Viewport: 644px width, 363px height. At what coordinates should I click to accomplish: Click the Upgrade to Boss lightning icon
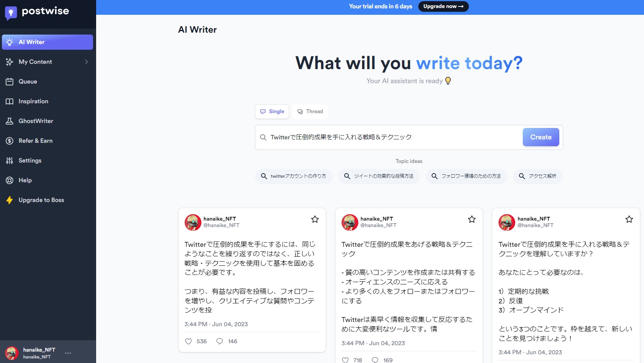[9, 200]
